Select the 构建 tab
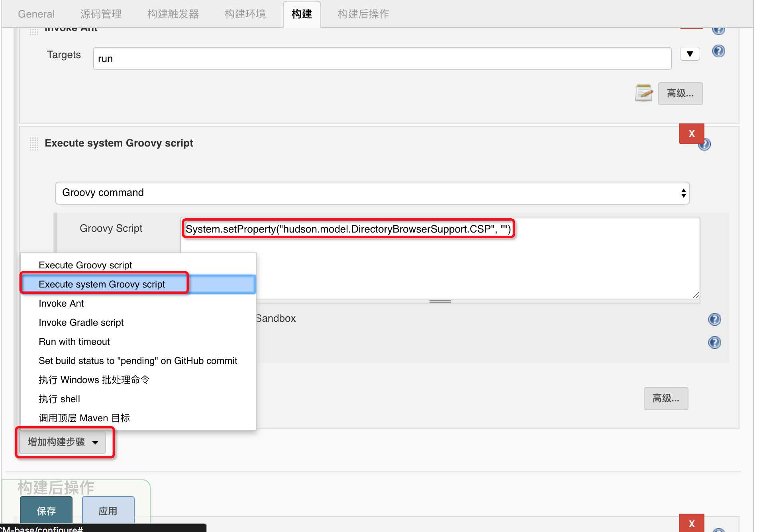This screenshot has height=532, width=757. pyautogui.click(x=302, y=14)
